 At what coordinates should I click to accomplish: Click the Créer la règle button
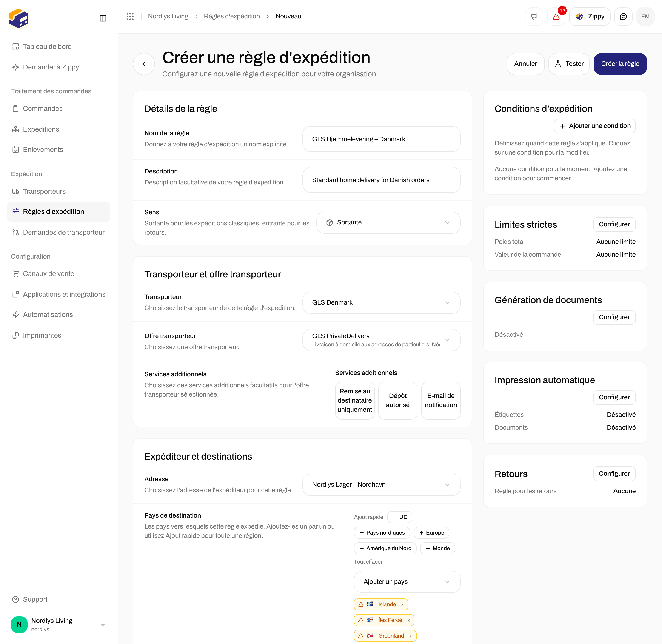(x=620, y=63)
